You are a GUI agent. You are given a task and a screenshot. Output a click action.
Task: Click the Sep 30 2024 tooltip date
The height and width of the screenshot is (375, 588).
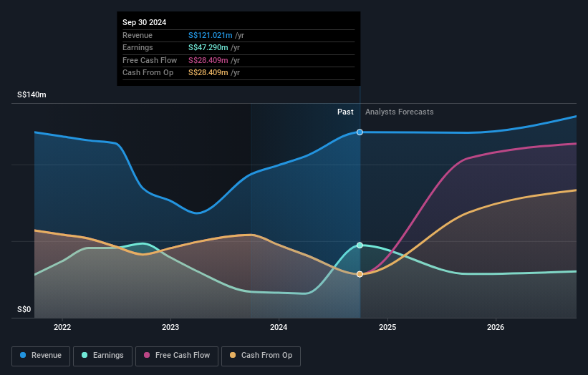pos(145,22)
